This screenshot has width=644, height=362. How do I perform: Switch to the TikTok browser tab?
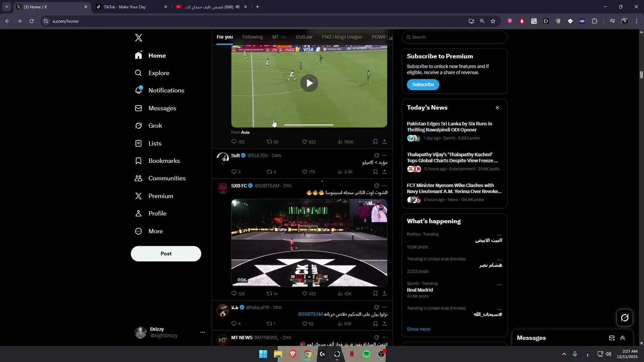(131, 7)
